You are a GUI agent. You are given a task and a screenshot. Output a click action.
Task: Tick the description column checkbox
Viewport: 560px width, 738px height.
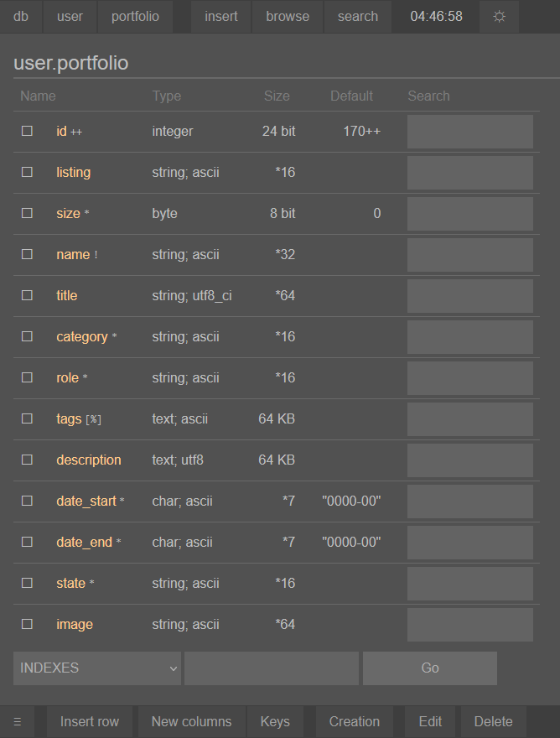(27, 460)
